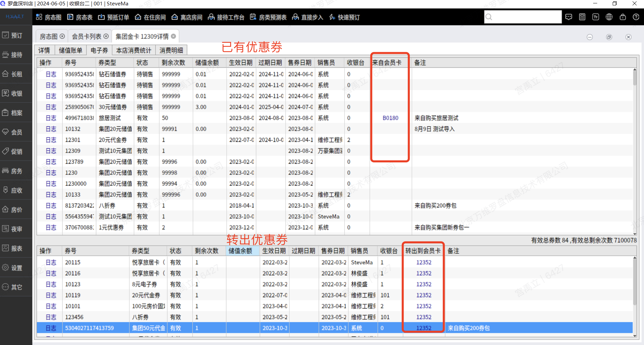Open the 夜审 sidebar module
This screenshot has width=644, height=345.
point(16,229)
